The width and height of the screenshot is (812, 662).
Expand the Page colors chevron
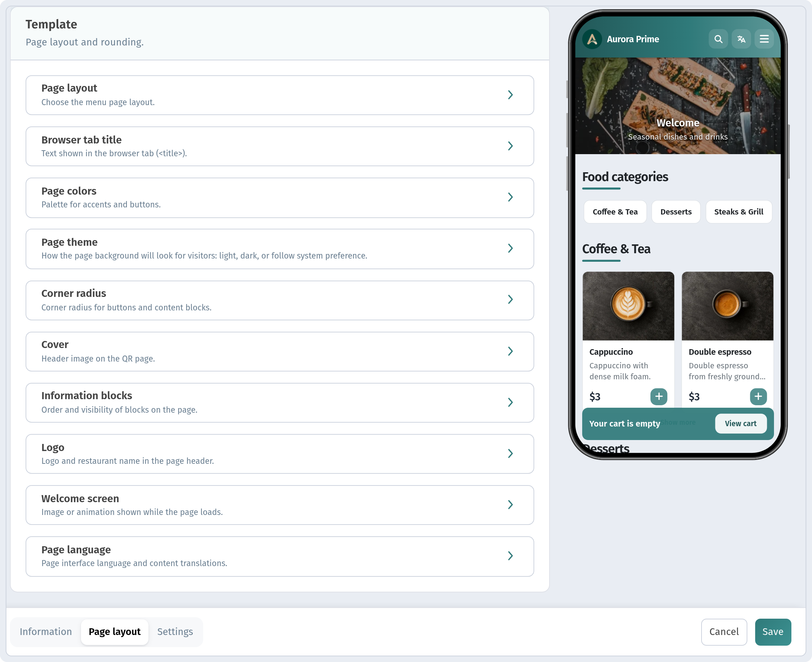point(510,197)
